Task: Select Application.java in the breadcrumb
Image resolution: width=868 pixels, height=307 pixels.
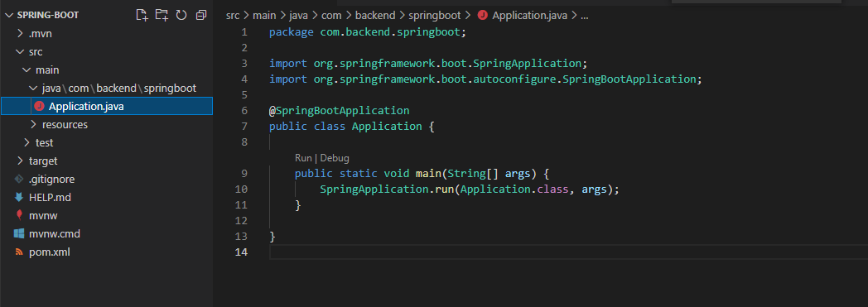Action: [529, 16]
